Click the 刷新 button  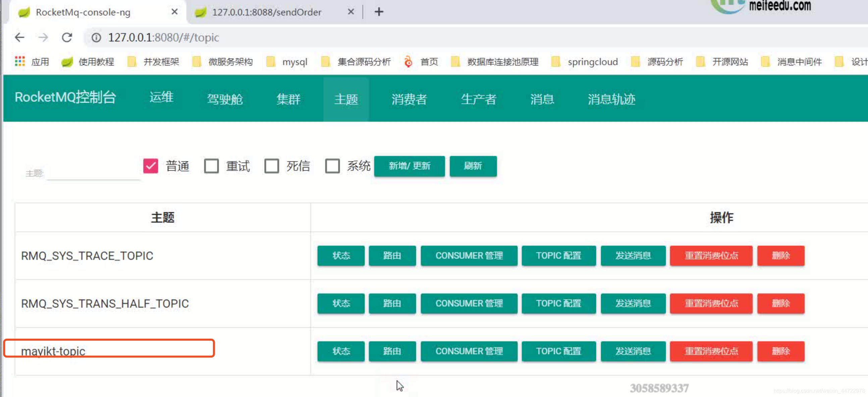(x=473, y=166)
